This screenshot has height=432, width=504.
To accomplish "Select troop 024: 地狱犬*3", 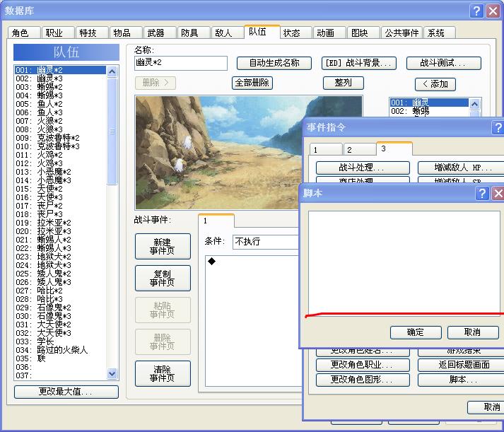I will 60,265.
